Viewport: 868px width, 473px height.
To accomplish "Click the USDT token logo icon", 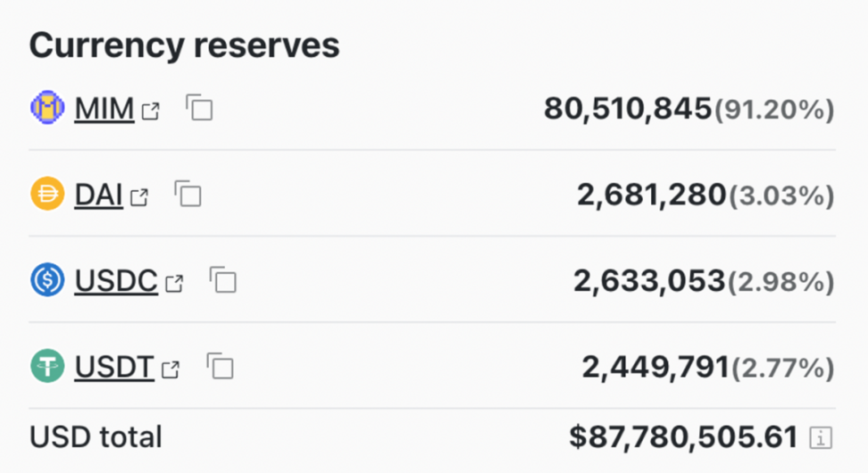I will (47, 366).
